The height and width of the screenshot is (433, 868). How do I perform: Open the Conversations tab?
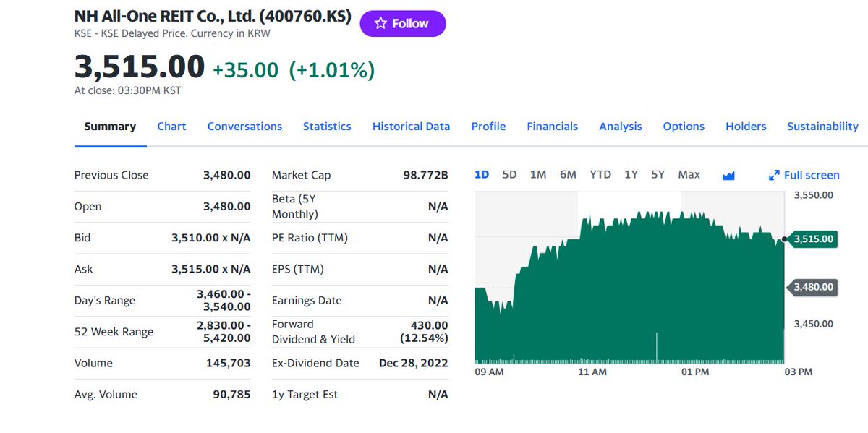(x=244, y=127)
